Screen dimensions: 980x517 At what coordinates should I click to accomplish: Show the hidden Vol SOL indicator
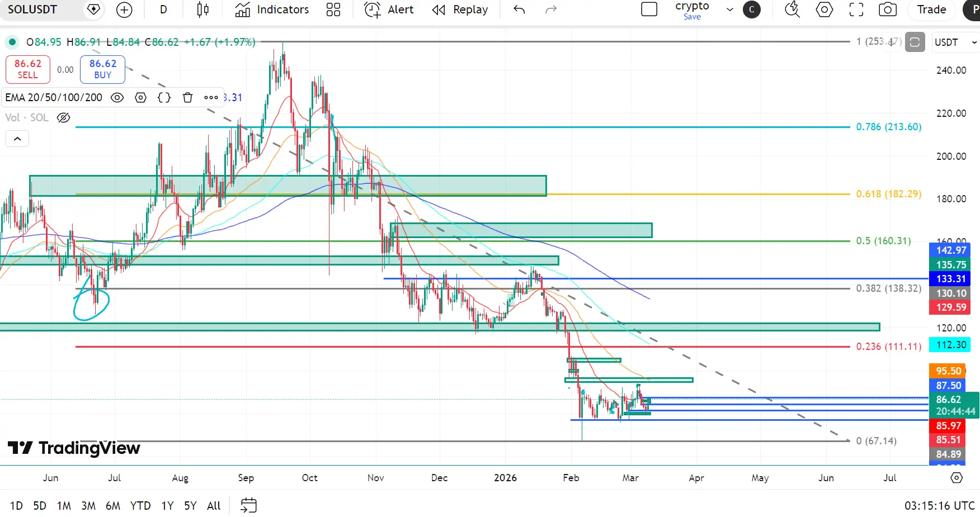pyautogui.click(x=64, y=118)
